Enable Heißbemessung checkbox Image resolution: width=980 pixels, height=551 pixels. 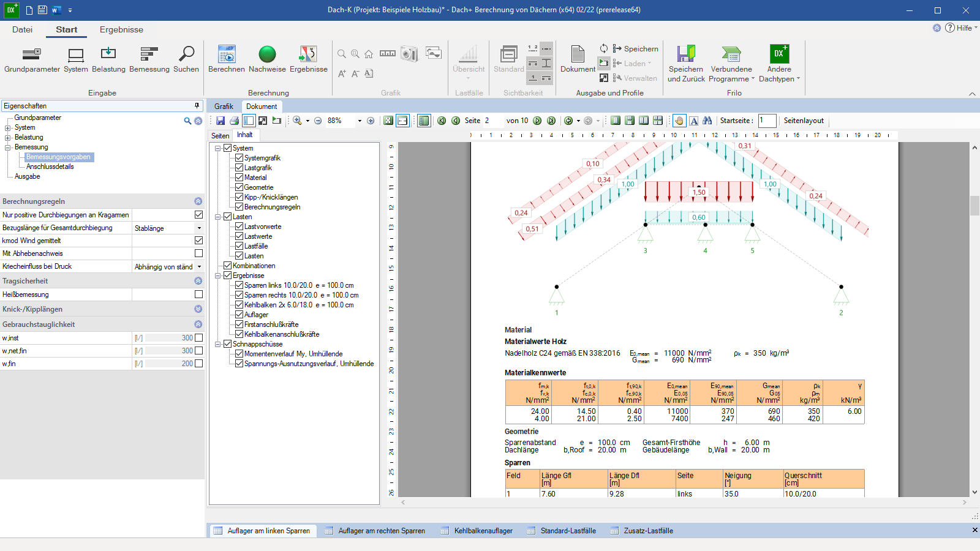(198, 294)
